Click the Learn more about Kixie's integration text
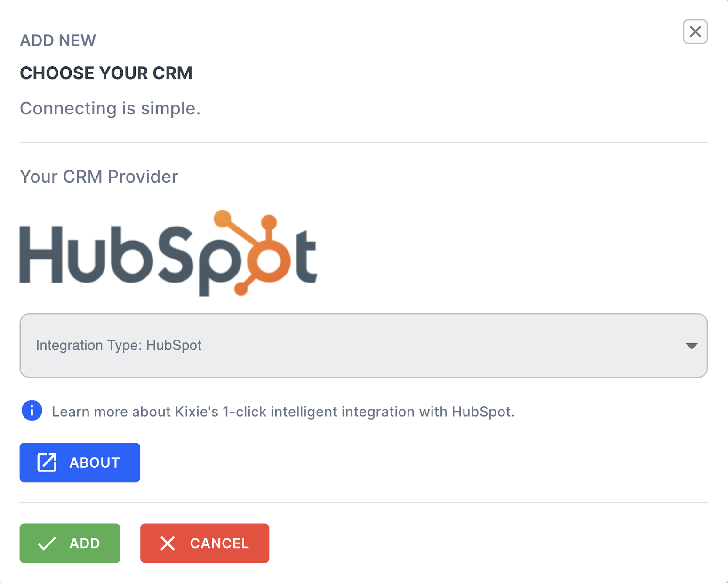 coord(283,412)
